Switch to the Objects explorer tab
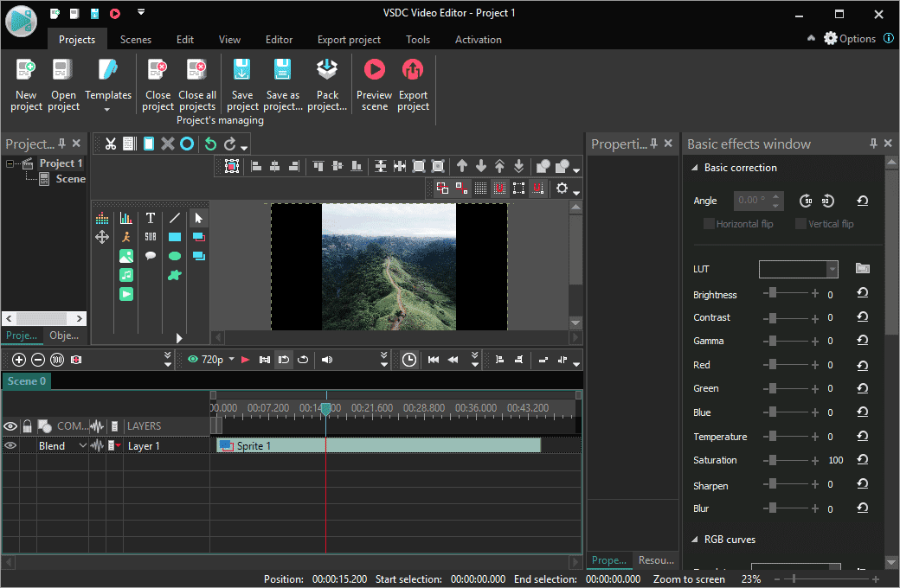 64,336
